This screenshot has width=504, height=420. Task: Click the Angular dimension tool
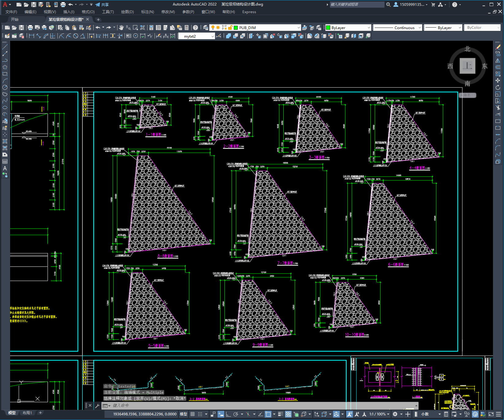(x=83, y=36)
